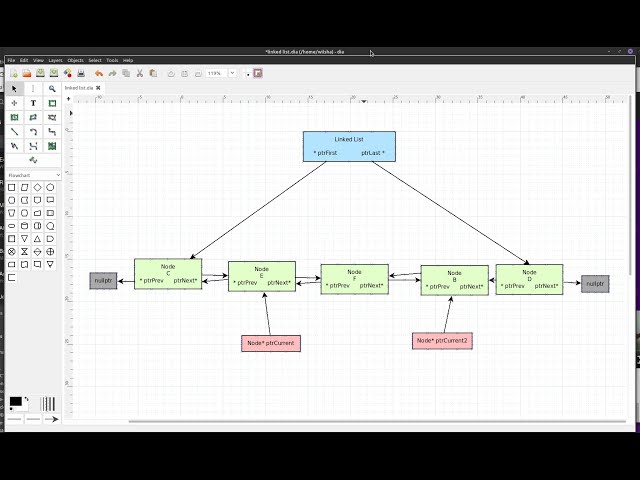Image resolution: width=640 pixels, height=480 pixels.
Task: Cut selection with scissors icon
Action: (140, 73)
